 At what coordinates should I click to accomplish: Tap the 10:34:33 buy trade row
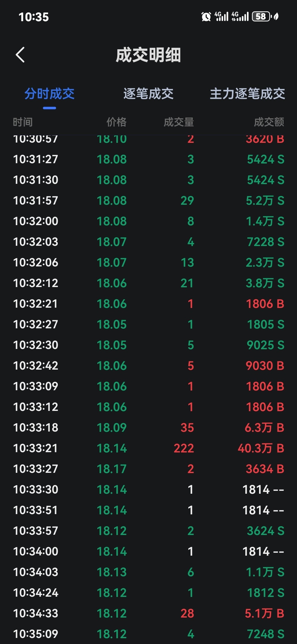[148, 613]
